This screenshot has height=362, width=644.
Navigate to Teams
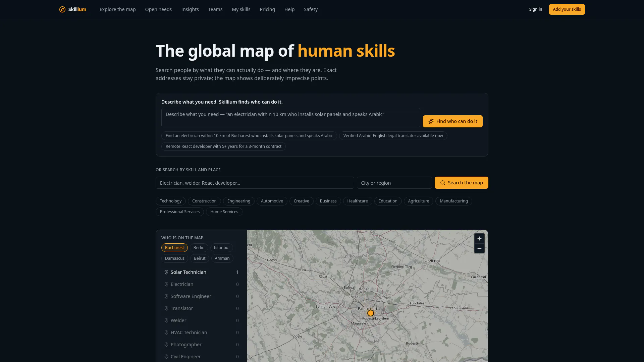(x=215, y=9)
